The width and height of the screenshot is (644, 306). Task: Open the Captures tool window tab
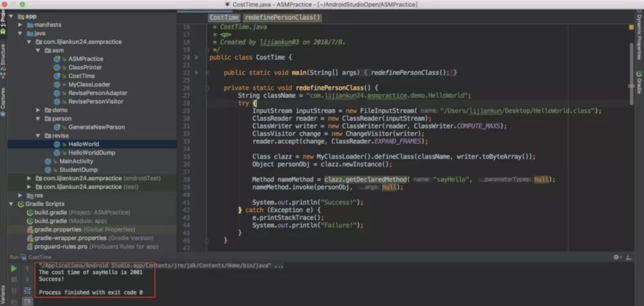(x=3, y=102)
